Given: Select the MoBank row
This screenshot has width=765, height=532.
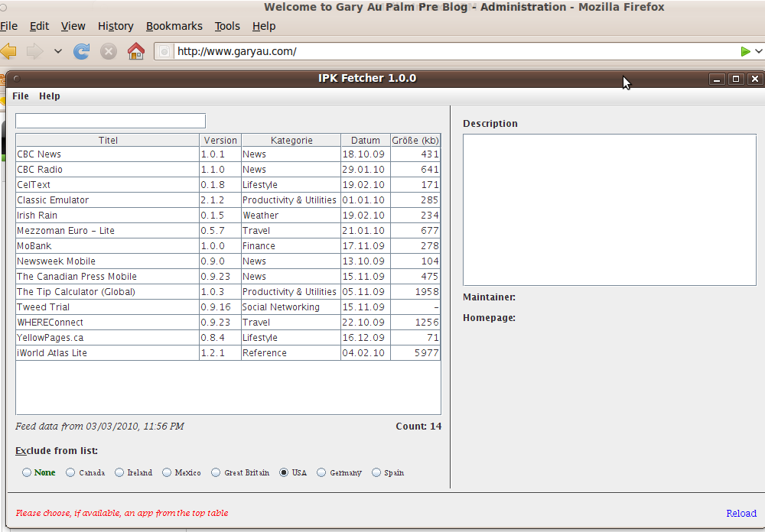Looking at the screenshot, I should [x=228, y=246].
